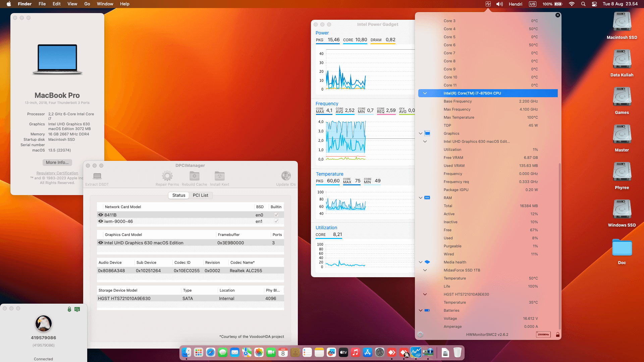Collapse the RAM section
Viewport: 644px width, 362px height.
421,198
